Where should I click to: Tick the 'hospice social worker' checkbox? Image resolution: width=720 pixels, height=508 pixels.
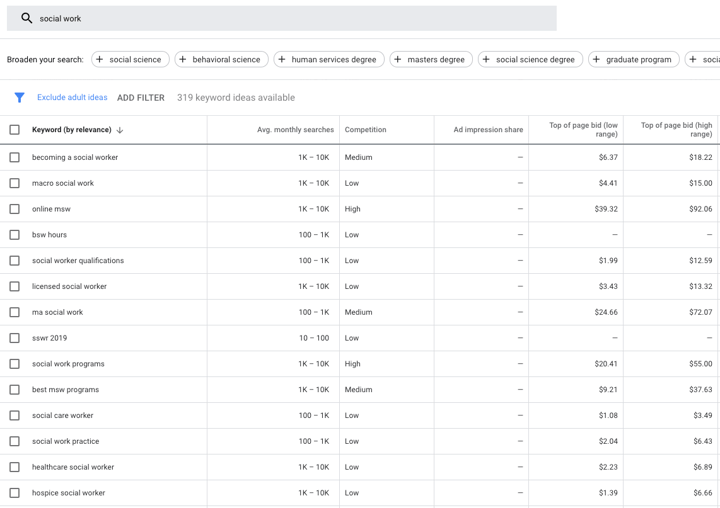point(15,493)
